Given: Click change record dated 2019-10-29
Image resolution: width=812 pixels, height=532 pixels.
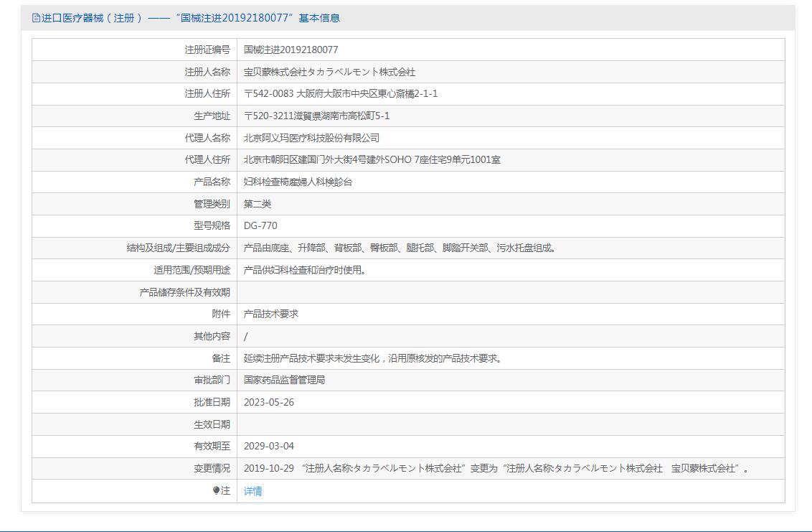Looking at the screenshot, I should 496,468.
